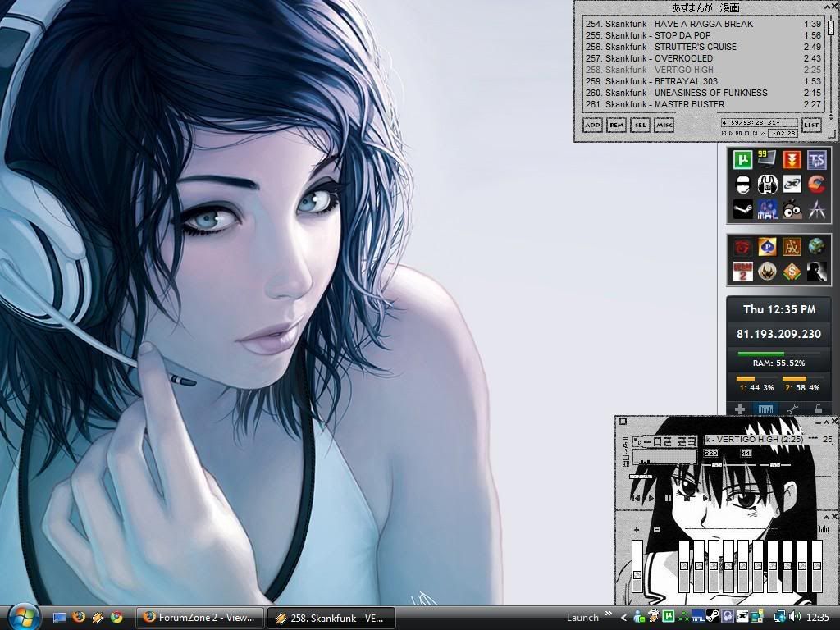Launch the uTorrent shortcut icon
Screen dimensions: 840x630
[742, 160]
